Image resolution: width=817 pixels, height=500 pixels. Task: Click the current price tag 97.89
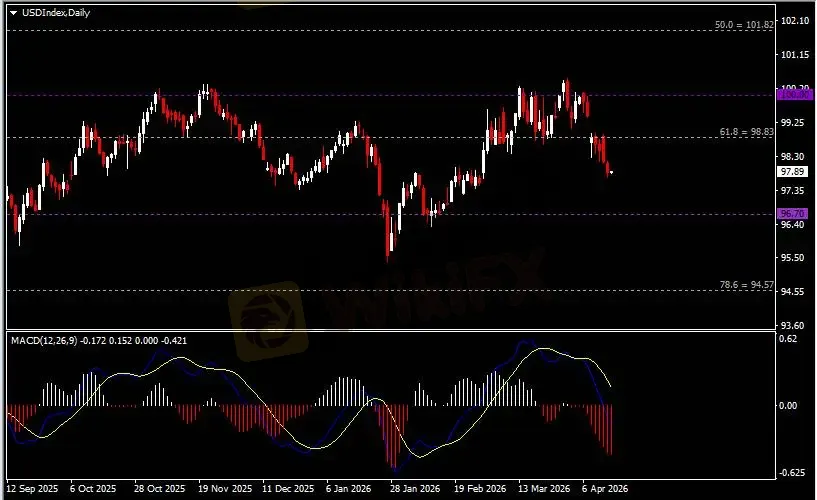[x=793, y=171]
